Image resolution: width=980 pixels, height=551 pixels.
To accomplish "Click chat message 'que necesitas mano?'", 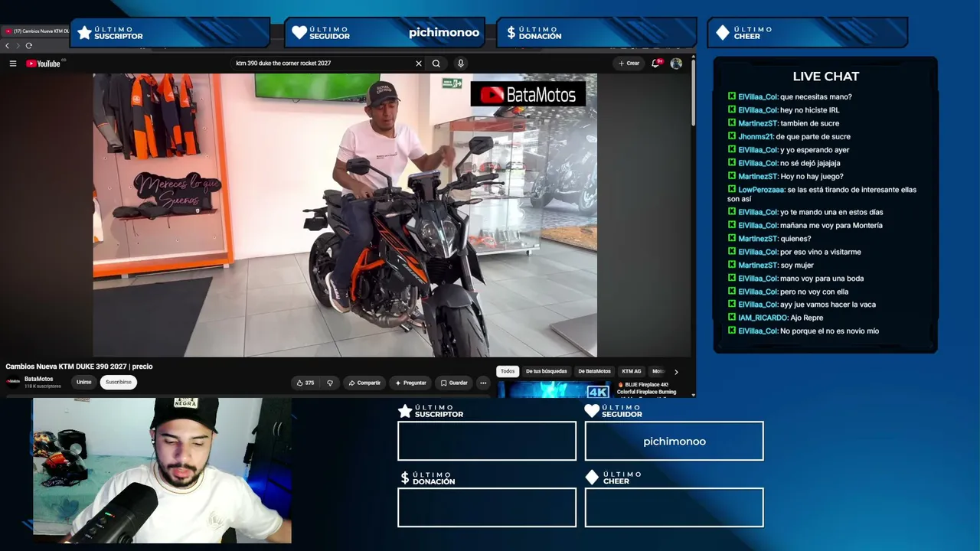I will click(816, 97).
